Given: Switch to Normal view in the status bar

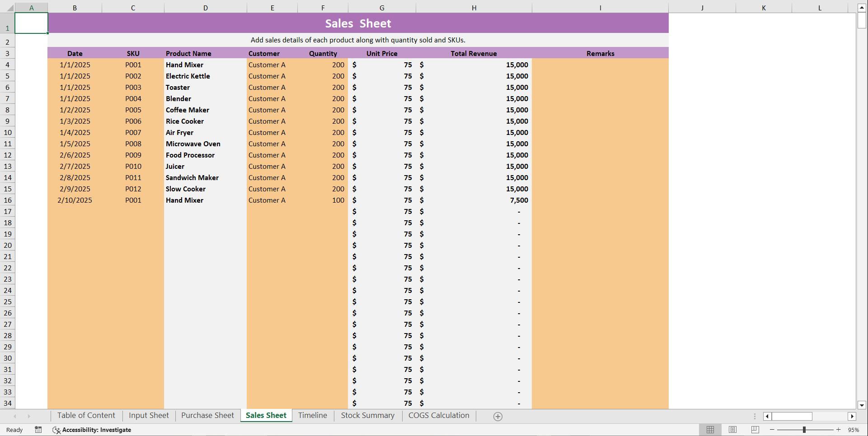Looking at the screenshot, I should click(710, 430).
